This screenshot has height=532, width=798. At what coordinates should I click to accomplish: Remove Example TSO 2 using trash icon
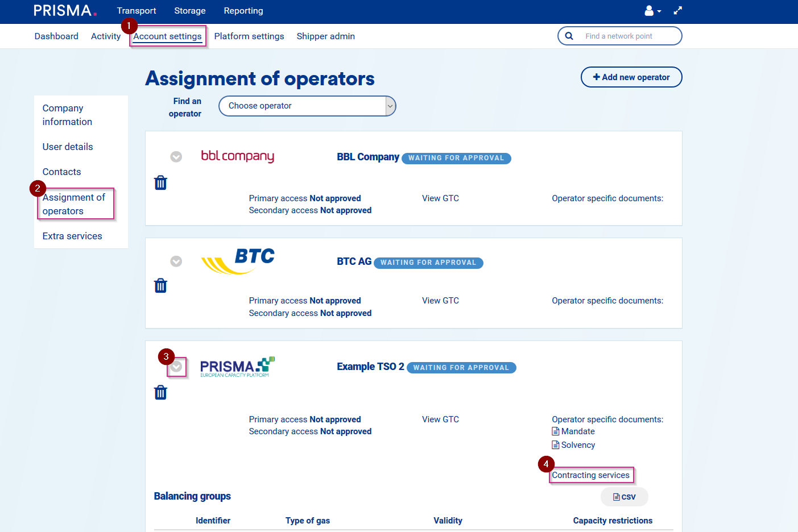(x=160, y=392)
